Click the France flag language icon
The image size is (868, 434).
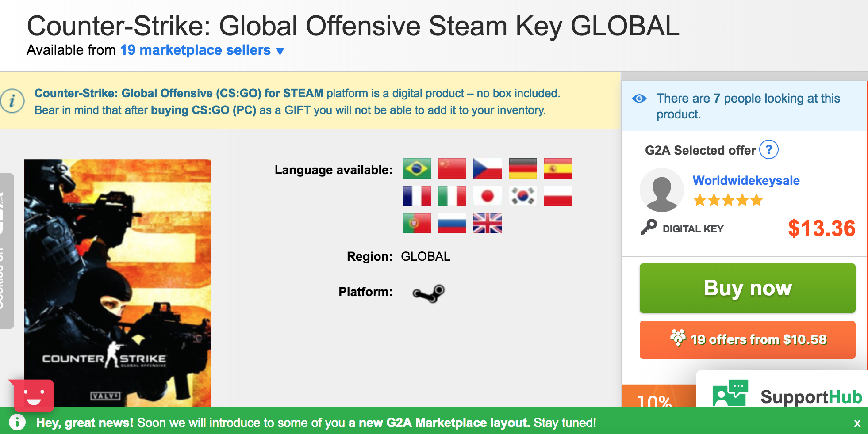pos(416,196)
